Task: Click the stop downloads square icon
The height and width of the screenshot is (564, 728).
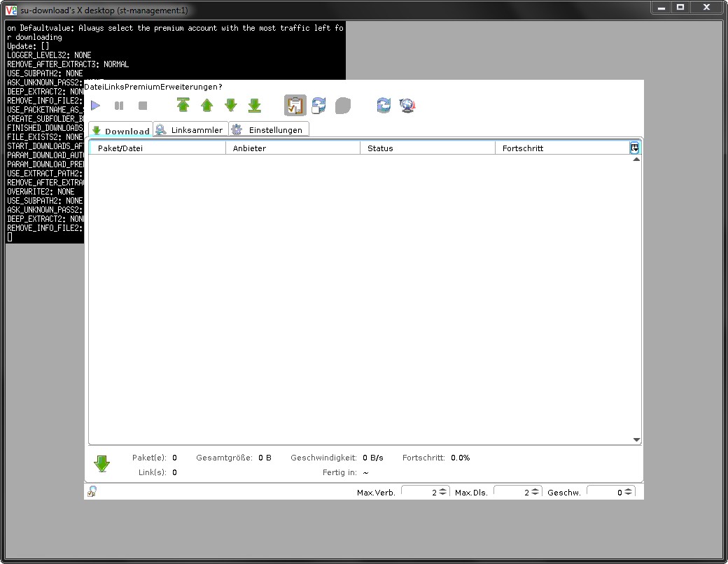Action: coord(143,106)
